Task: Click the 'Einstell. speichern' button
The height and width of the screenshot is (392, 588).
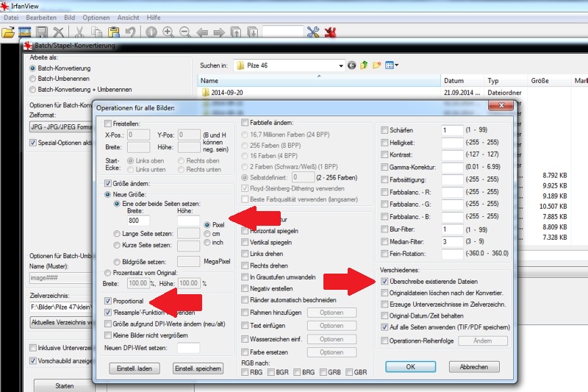Action: (x=198, y=368)
